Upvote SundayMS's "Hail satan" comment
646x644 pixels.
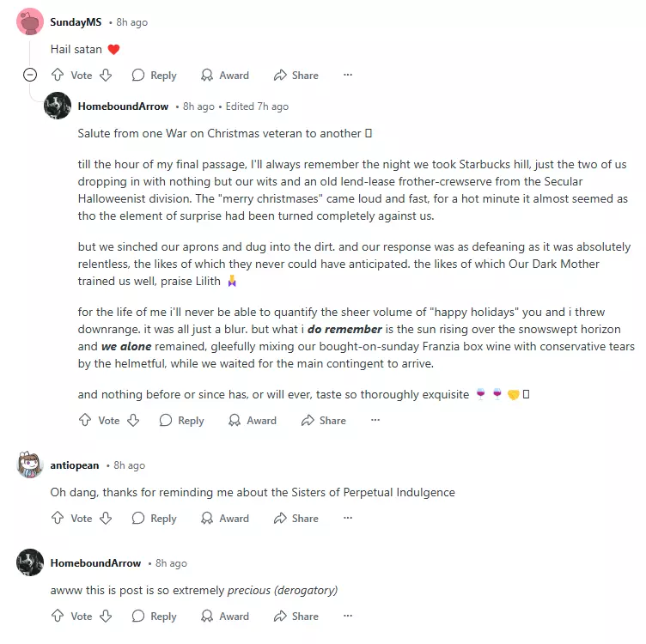point(58,75)
